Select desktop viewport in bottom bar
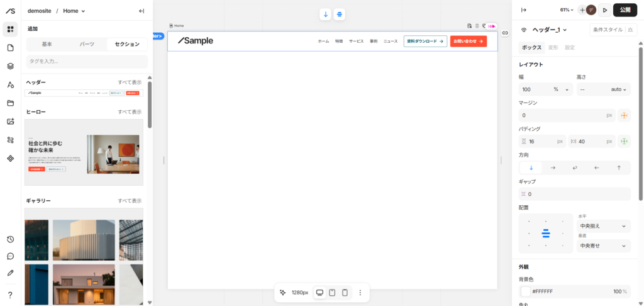 [319, 292]
